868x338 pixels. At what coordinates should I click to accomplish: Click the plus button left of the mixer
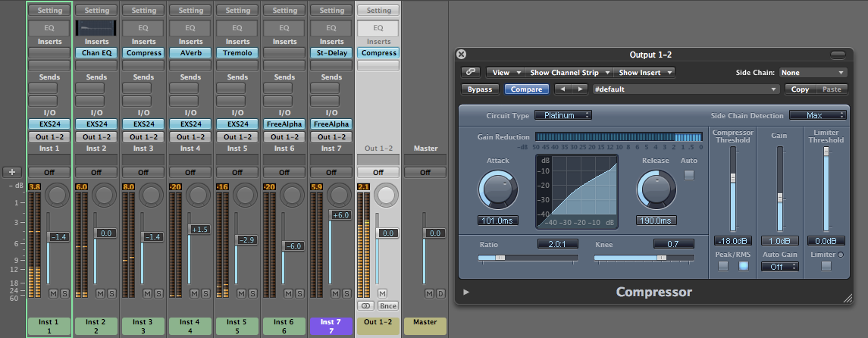(12, 172)
